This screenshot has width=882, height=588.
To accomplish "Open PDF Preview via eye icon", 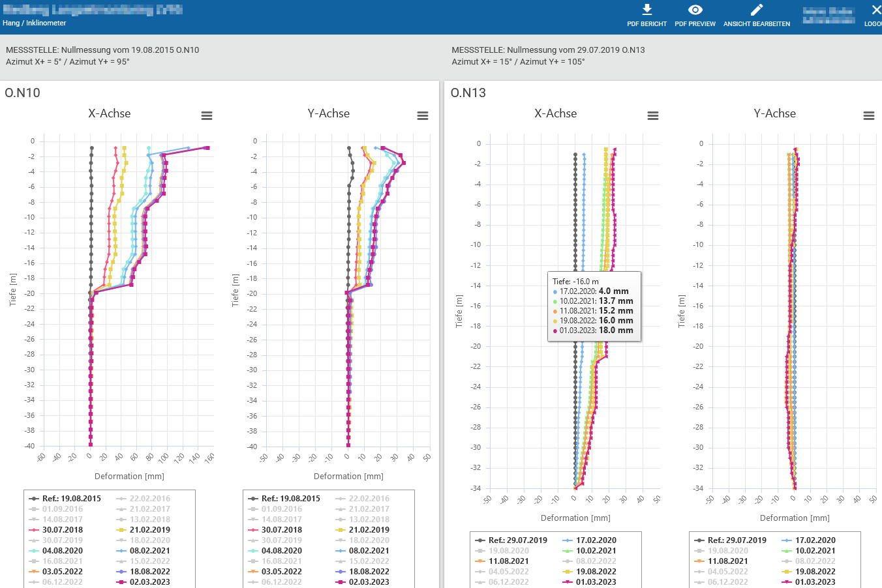I will (x=695, y=10).
